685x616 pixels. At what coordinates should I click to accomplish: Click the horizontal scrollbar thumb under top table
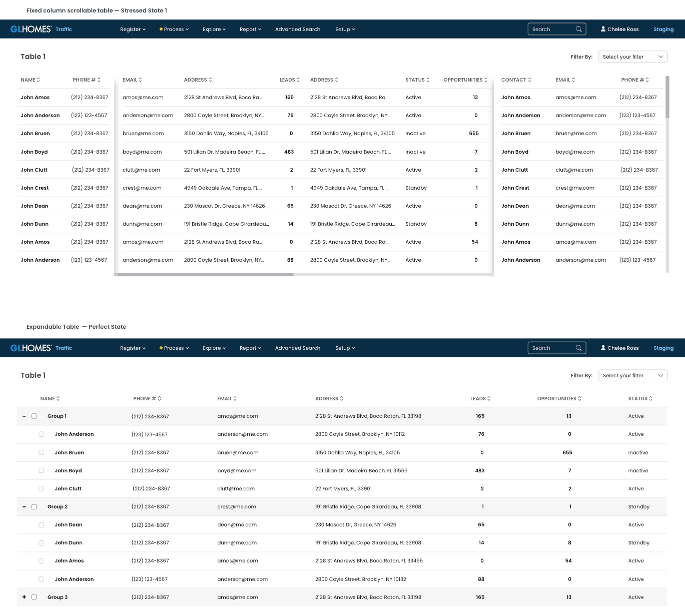pos(205,274)
